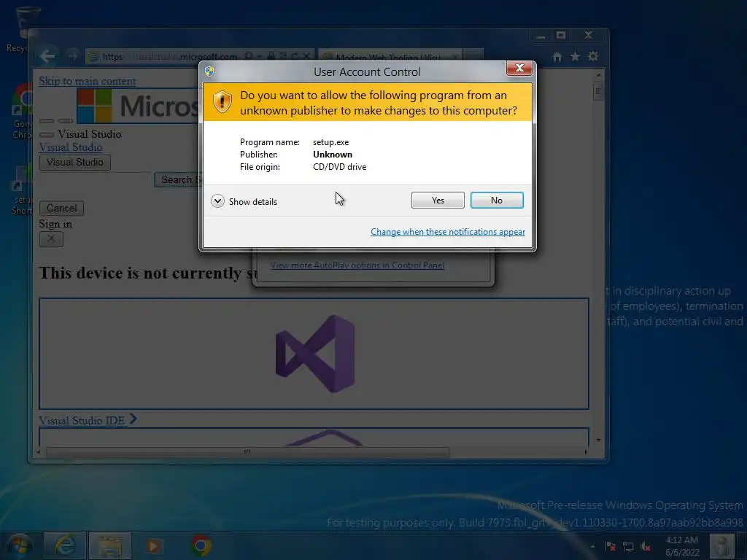The height and width of the screenshot is (560, 747).
Task: Click the lock icon in address bar
Action: coord(271,56)
